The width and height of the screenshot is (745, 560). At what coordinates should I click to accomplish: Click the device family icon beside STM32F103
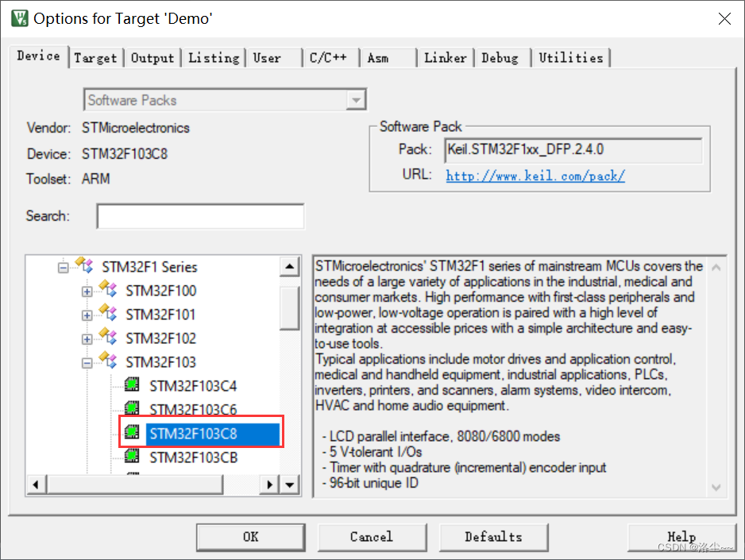point(107,362)
